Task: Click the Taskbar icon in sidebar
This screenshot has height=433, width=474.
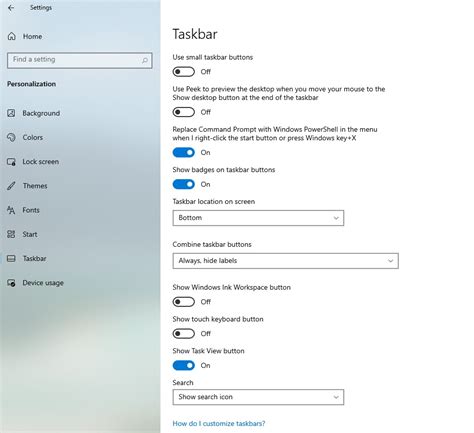Action: [11, 258]
